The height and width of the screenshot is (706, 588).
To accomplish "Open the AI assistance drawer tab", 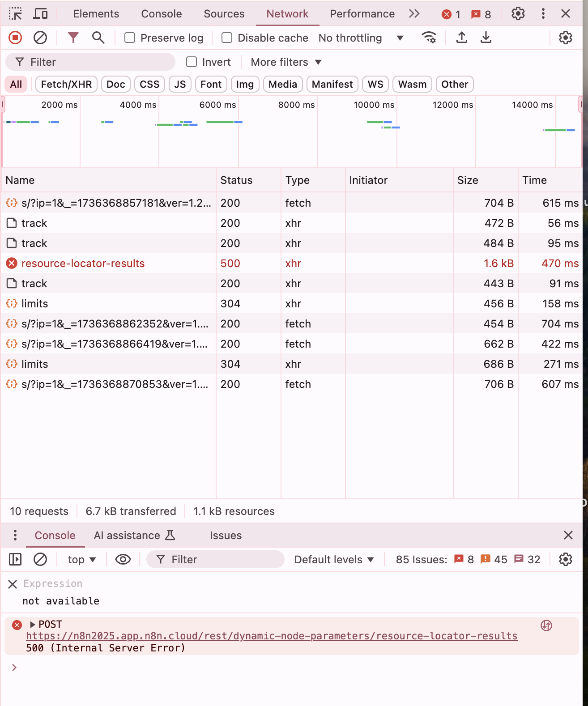I will 134,535.
